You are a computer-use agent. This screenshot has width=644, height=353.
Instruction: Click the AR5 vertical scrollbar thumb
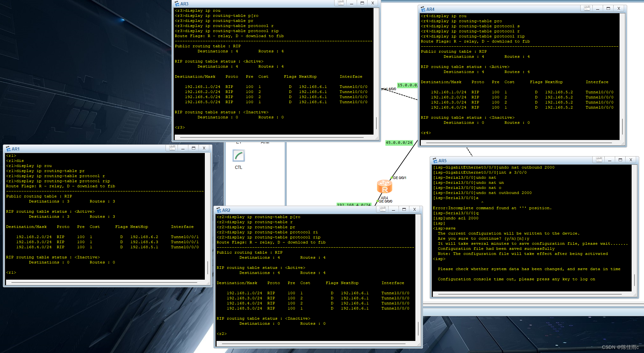pyautogui.click(x=634, y=280)
